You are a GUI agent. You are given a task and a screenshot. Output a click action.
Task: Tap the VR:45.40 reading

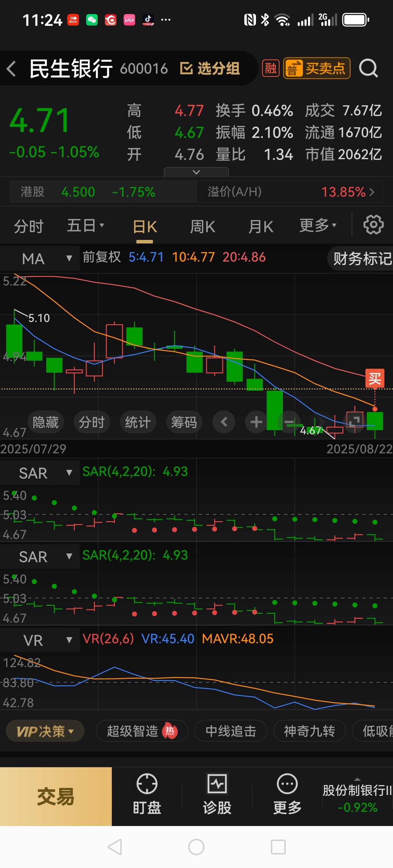[x=168, y=639]
